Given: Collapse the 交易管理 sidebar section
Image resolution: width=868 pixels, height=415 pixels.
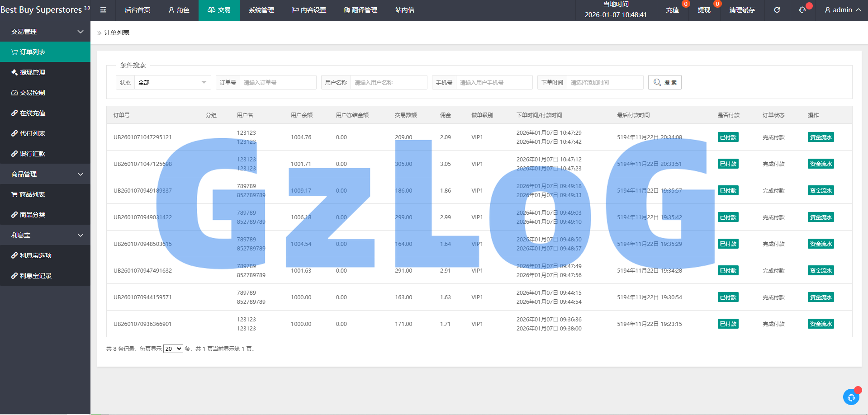Looking at the screenshot, I should (45, 32).
